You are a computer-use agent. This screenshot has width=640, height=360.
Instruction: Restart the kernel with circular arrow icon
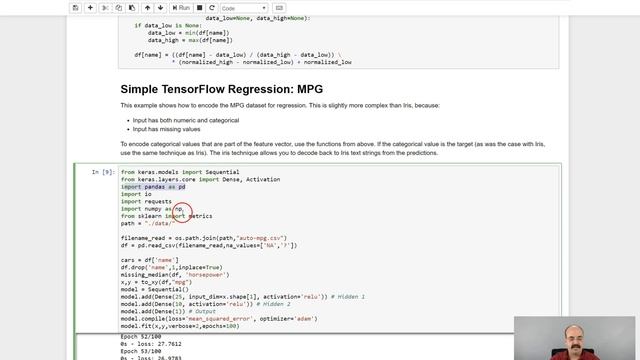pos(212,8)
